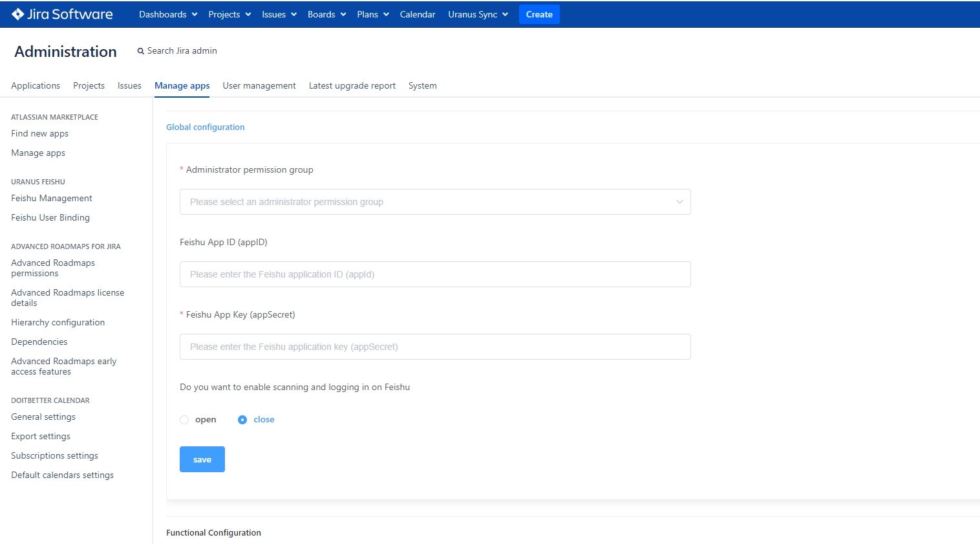Open the System admin tab
980x544 pixels.
423,85
